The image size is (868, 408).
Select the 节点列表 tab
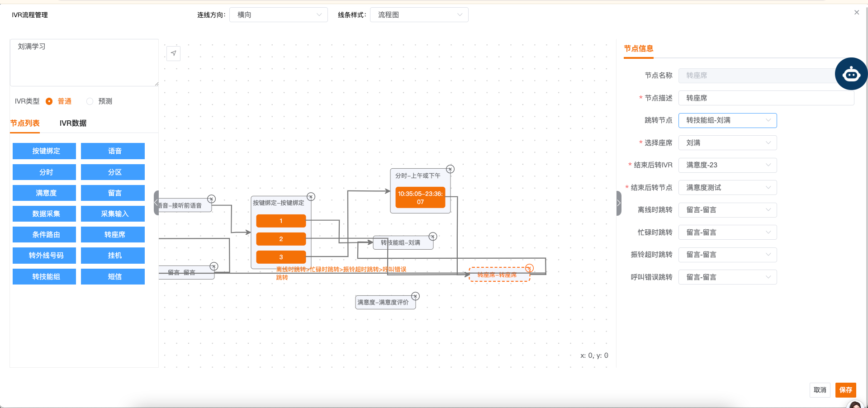tap(25, 123)
